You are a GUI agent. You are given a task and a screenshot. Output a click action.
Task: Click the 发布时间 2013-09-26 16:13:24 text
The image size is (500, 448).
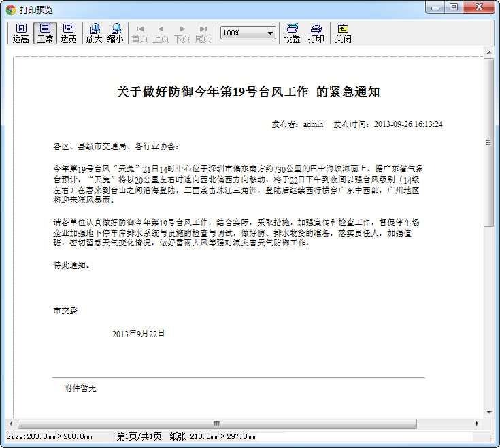click(388, 124)
